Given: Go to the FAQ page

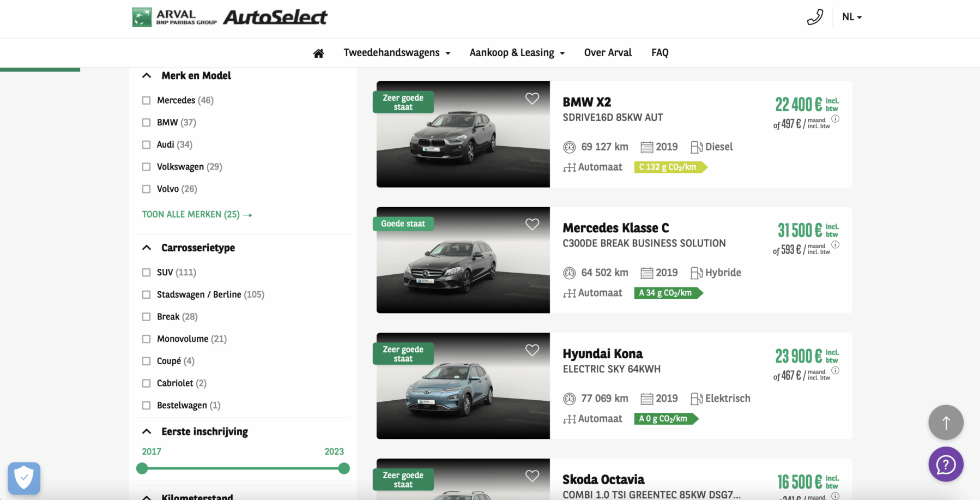Looking at the screenshot, I should (660, 53).
